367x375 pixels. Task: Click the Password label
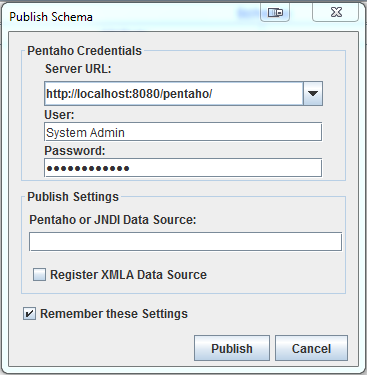pos(75,151)
